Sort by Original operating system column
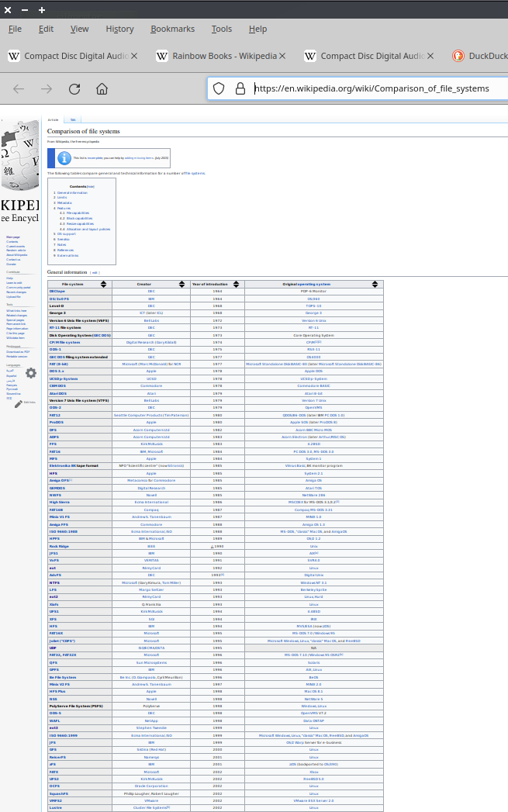 coord(376,285)
